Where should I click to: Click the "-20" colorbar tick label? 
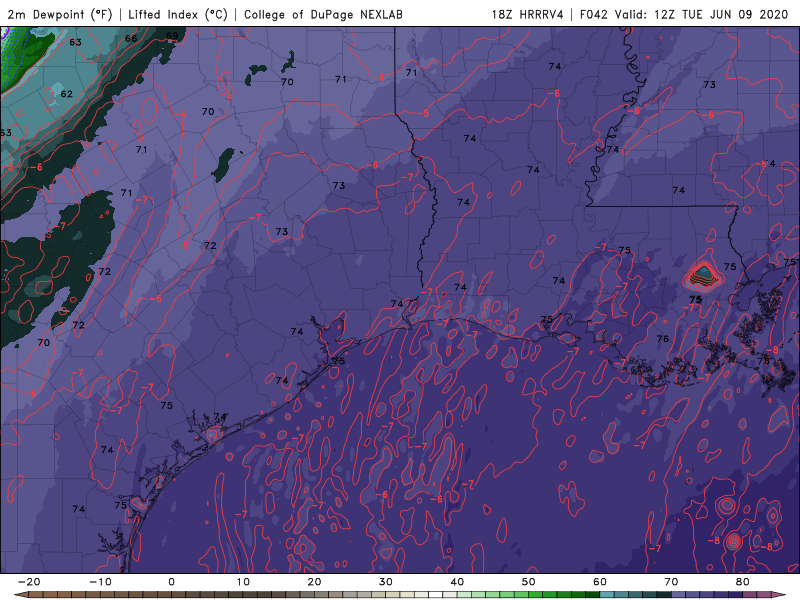(29, 582)
